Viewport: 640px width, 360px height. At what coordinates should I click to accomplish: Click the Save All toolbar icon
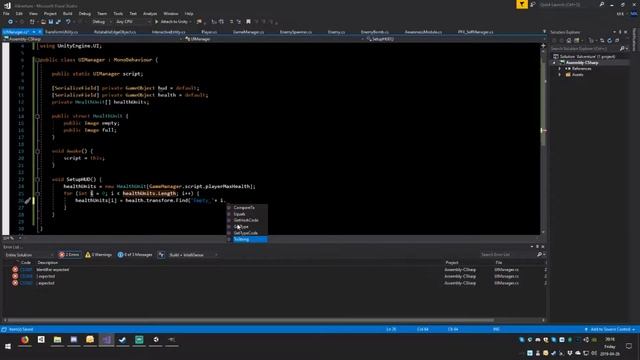[58, 22]
